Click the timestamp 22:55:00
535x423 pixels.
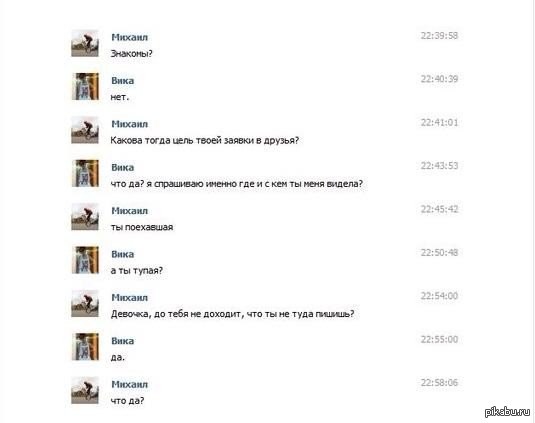[x=439, y=339]
